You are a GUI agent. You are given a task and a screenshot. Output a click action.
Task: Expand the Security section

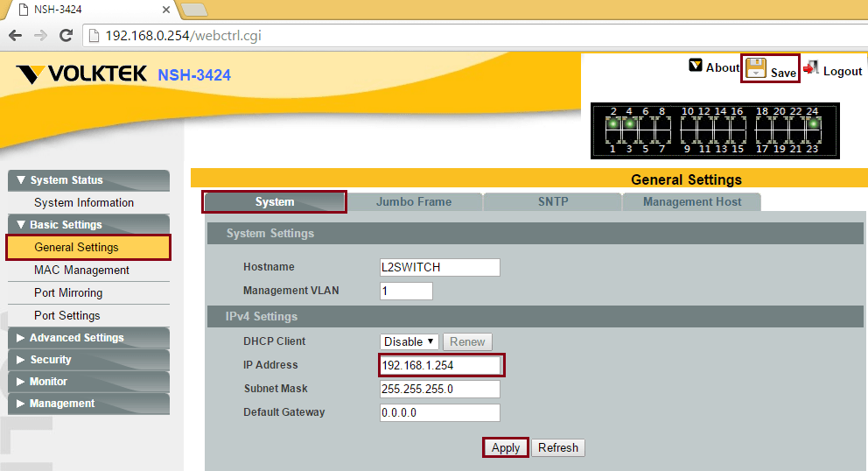pyautogui.click(x=88, y=360)
